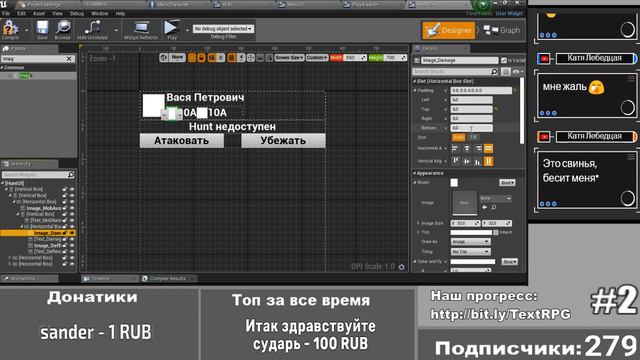The width and height of the screenshot is (640, 360).
Task: Toggle Is Variable checkbox
Action: (504, 60)
